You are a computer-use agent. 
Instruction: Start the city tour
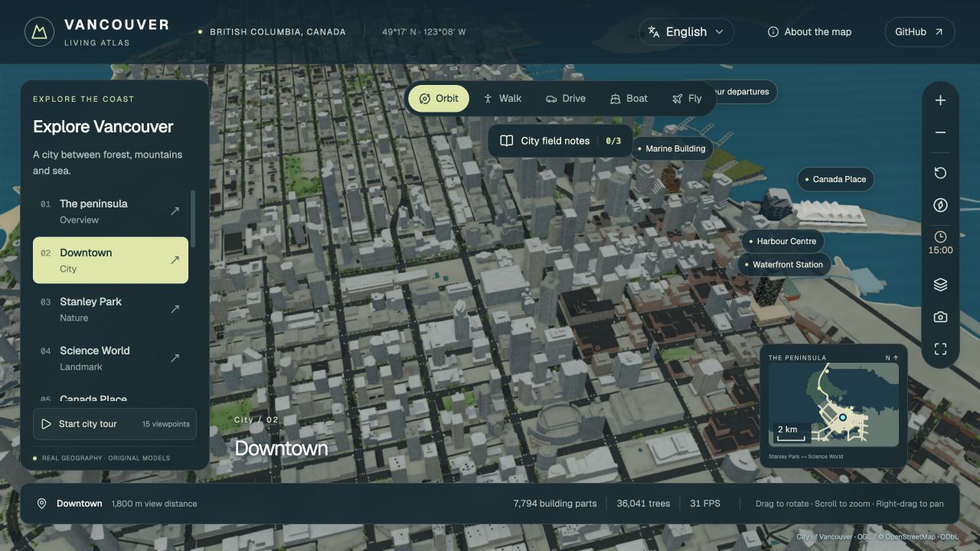[x=115, y=424]
